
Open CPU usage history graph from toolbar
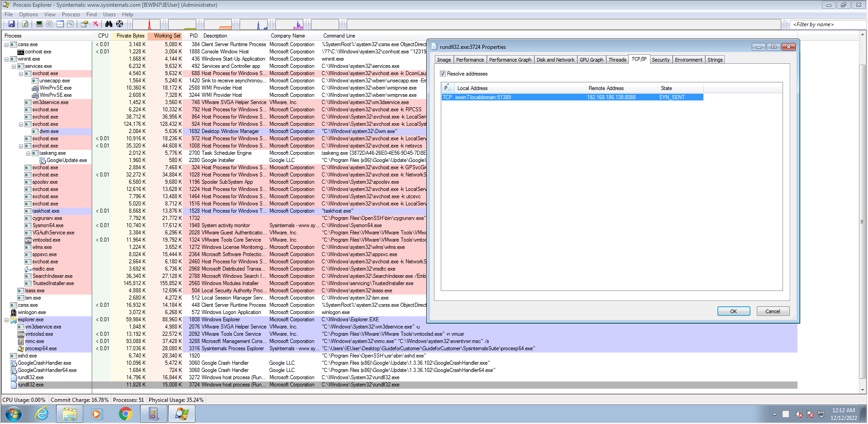coord(147,24)
